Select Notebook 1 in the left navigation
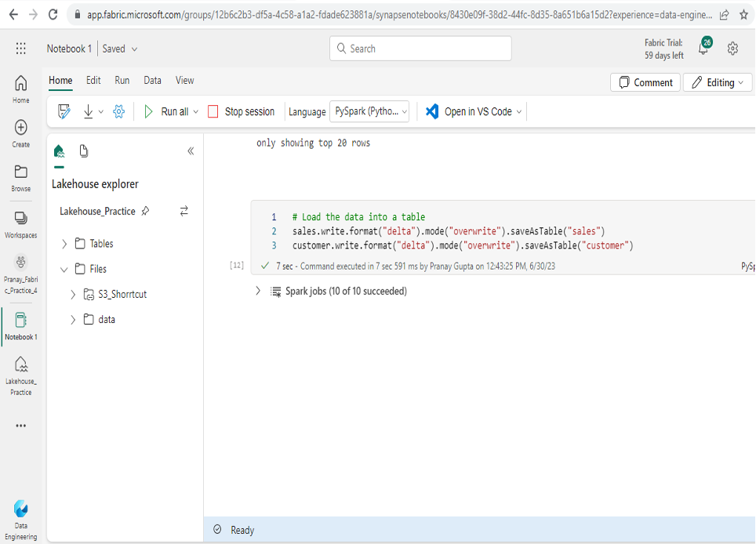 [x=20, y=327]
